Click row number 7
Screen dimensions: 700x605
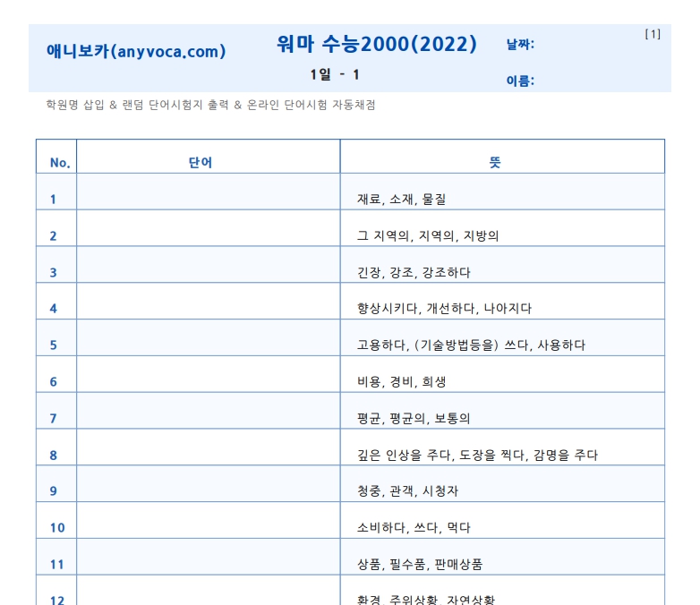point(53,418)
